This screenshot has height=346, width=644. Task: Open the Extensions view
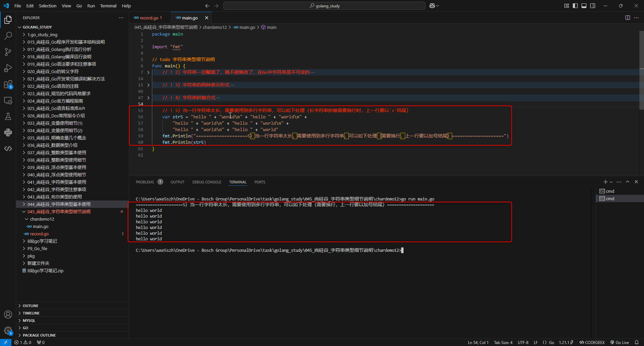pyautogui.click(x=8, y=84)
